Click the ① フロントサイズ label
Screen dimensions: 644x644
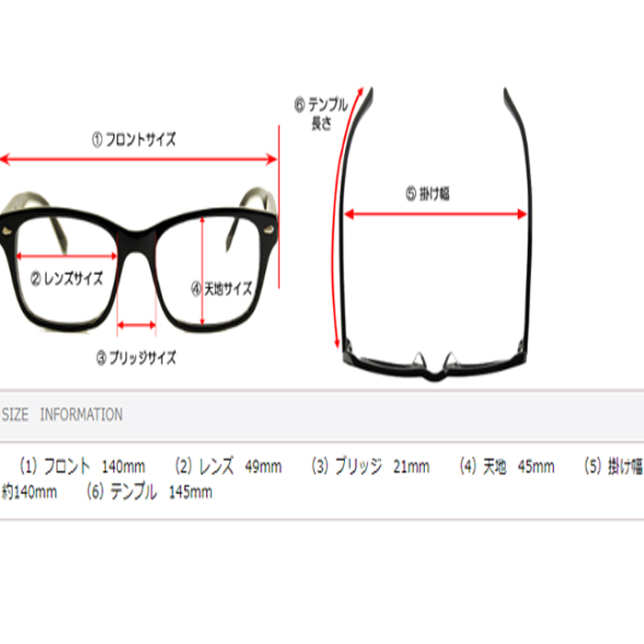point(134,140)
